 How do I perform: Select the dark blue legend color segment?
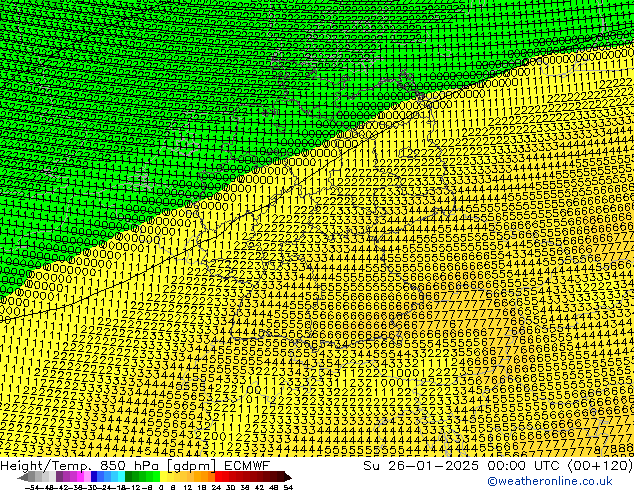click(94, 477)
